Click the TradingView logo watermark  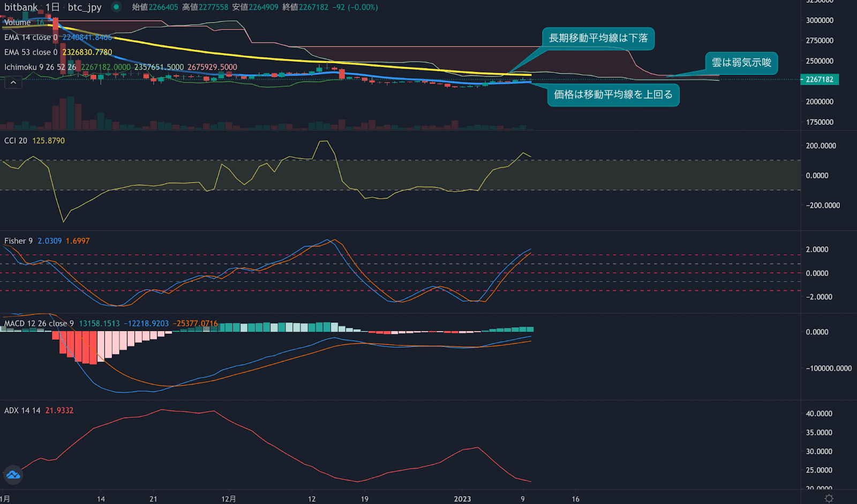click(13, 475)
